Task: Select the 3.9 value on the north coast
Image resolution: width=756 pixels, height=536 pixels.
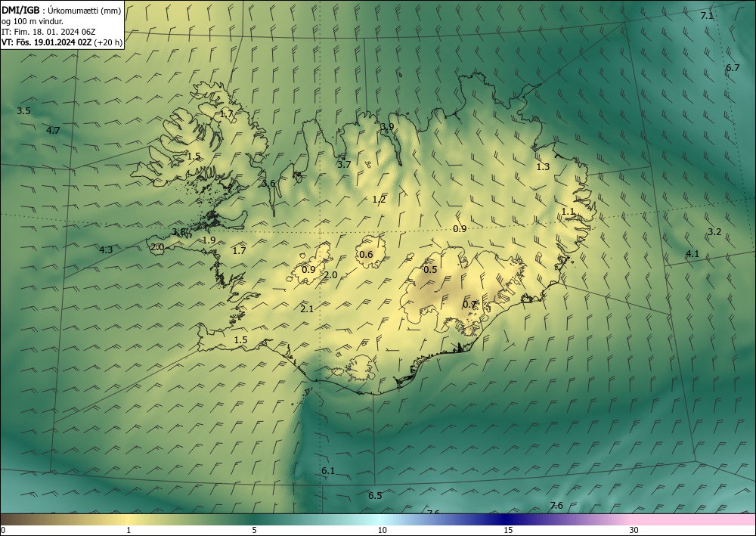Action: [387, 127]
